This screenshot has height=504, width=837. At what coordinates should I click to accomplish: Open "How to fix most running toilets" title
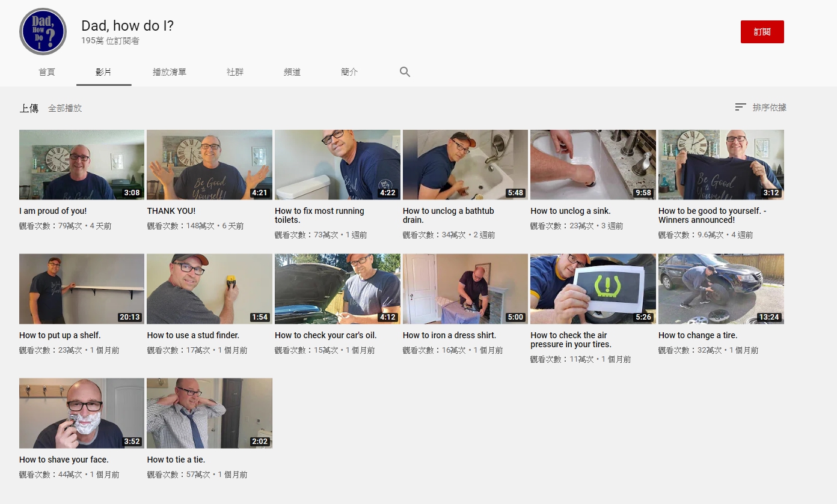click(319, 216)
